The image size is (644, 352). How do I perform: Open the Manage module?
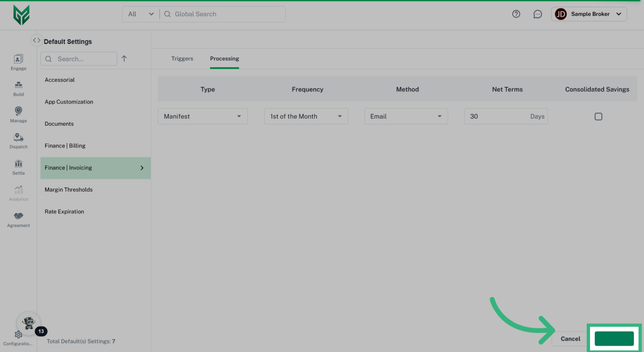click(x=18, y=115)
